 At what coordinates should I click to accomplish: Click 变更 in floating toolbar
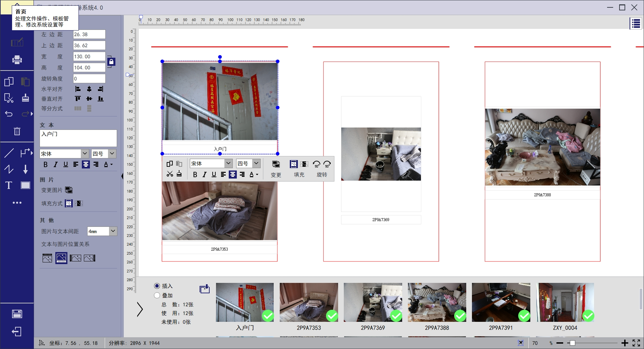(276, 169)
